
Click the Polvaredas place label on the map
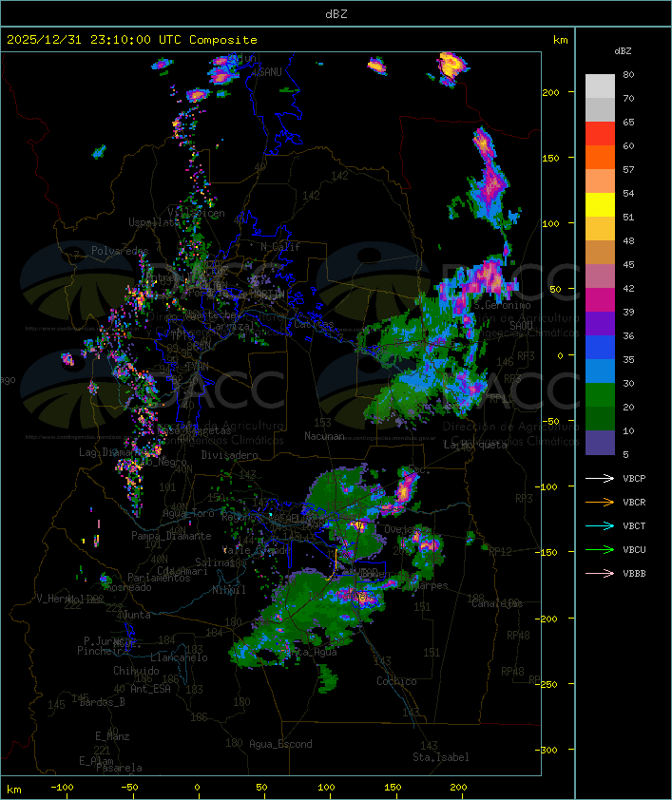[120, 251]
